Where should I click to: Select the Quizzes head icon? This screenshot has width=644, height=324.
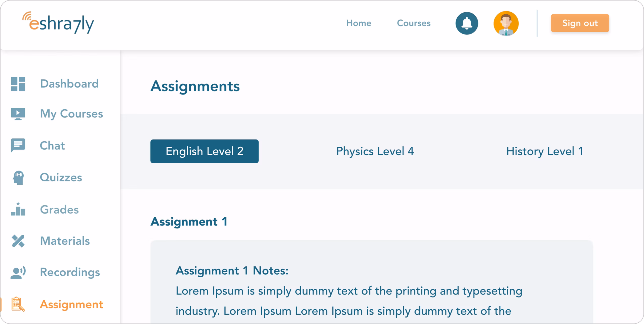pyautogui.click(x=18, y=178)
